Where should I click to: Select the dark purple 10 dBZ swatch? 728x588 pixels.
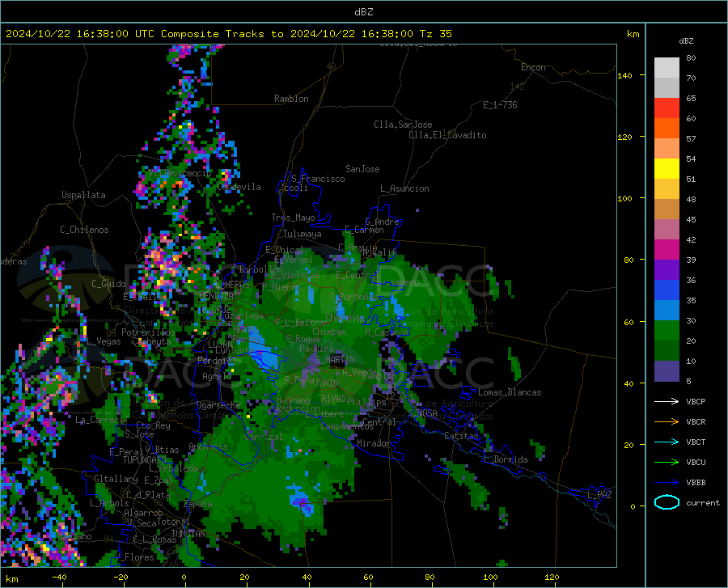tap(667, 371)
